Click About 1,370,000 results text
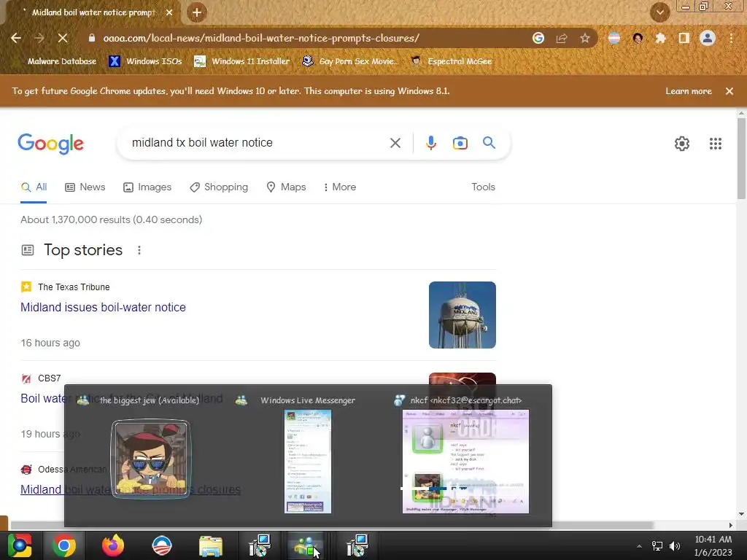The image size is (747, 560). [111, 219]
